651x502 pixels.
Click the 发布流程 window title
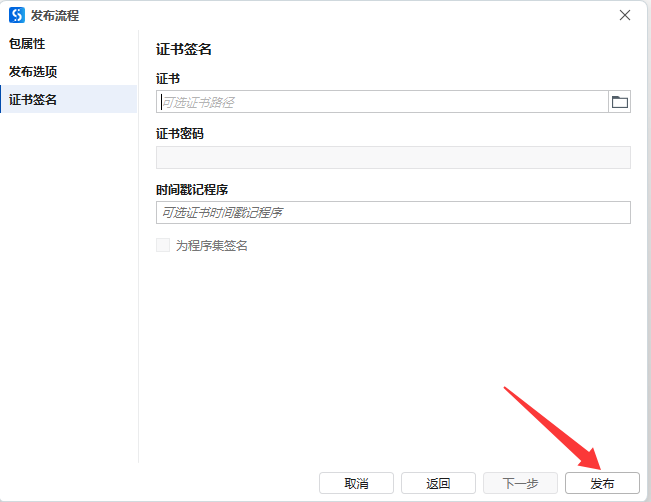point(55,16)
